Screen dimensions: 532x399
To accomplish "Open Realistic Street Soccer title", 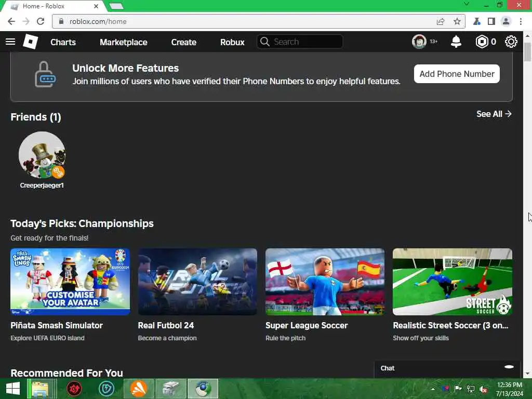I will 450,325.
